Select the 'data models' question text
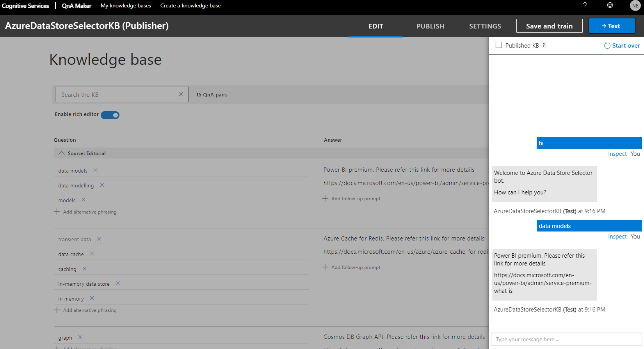 pos(73,171)
